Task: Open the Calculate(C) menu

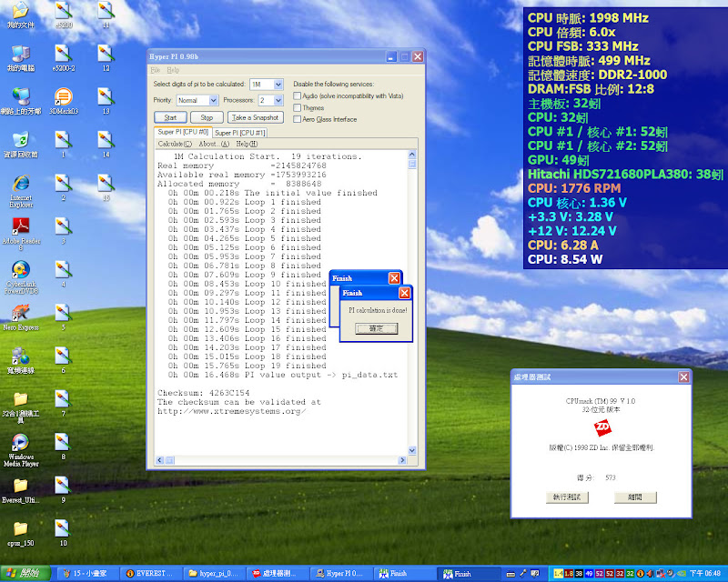Action: point(175,144)
